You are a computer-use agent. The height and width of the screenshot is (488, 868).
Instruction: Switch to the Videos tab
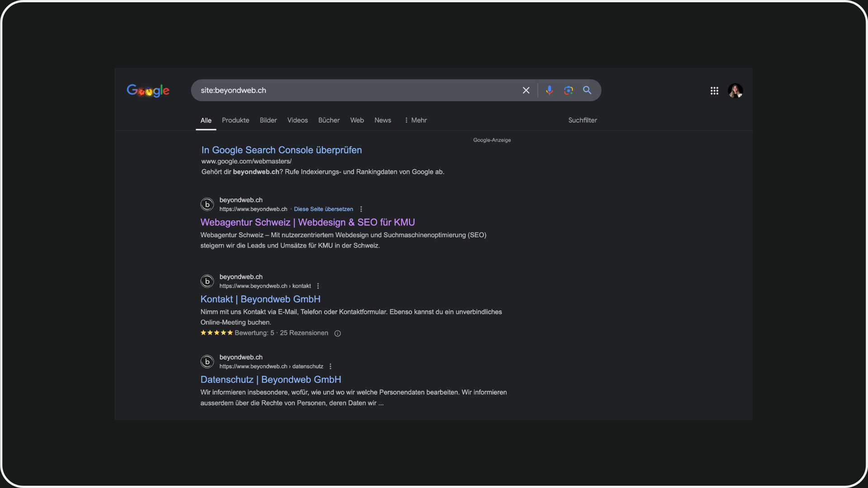(x=297, y=120)
